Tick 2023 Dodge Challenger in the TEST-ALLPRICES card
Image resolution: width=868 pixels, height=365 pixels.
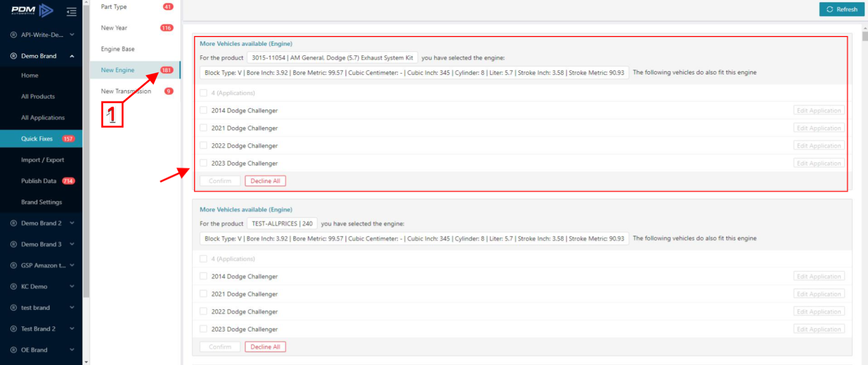tap(204, 329)
